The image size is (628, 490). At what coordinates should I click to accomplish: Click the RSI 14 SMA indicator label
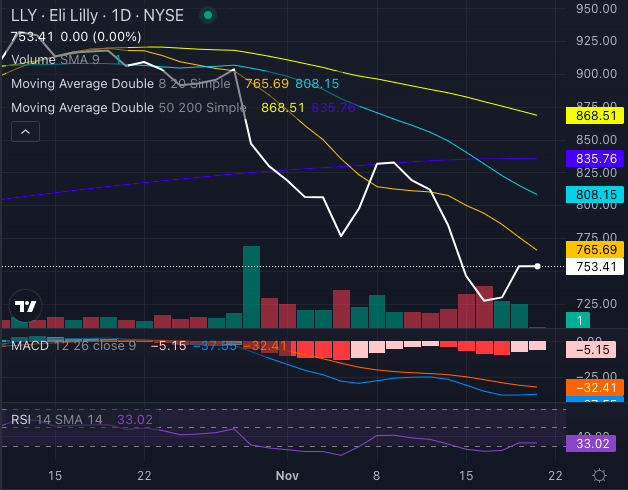tap(60, 419)
